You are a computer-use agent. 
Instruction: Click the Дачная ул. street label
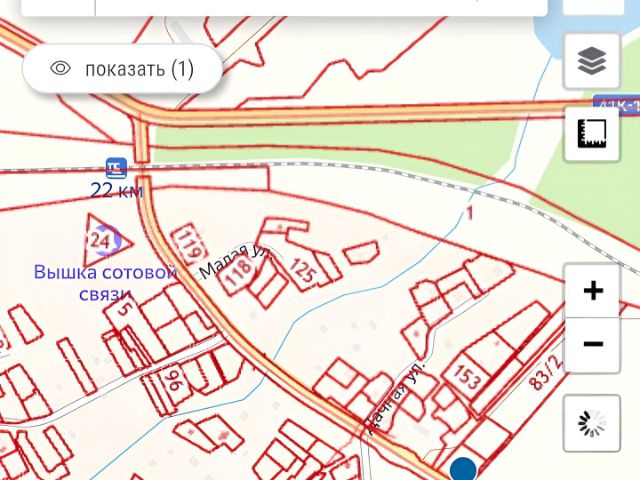[395, 397]
